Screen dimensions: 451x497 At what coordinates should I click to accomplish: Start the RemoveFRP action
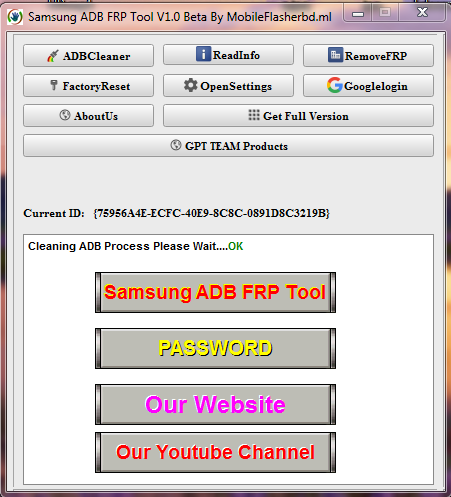click(368, 56)
